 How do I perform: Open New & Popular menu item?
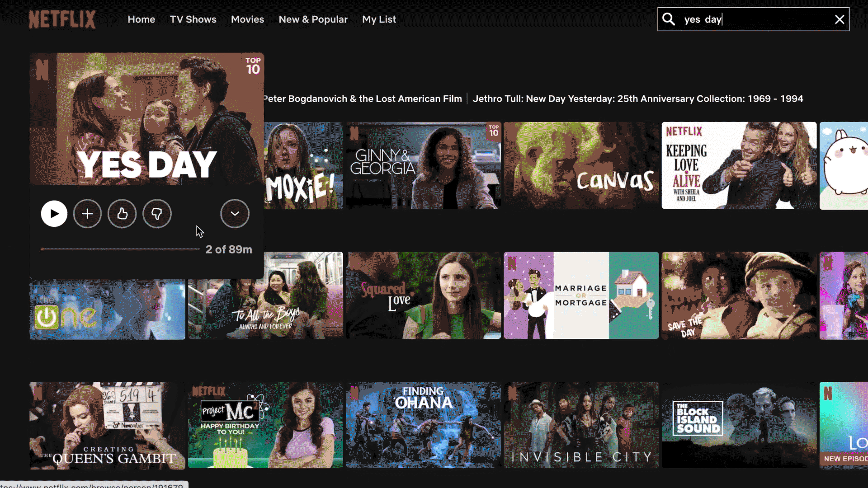[x=313, y=19]
